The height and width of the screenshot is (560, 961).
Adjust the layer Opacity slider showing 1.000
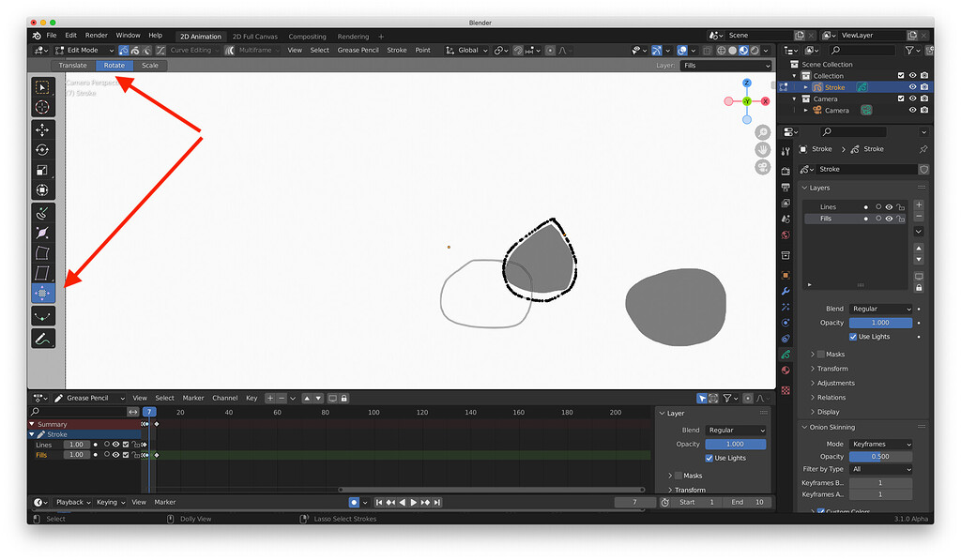coord(880,323)
